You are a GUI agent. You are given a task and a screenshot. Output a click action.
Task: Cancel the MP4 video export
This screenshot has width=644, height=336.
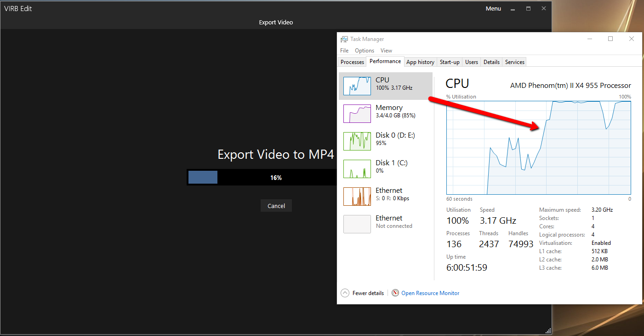click(x=276, y=206)
